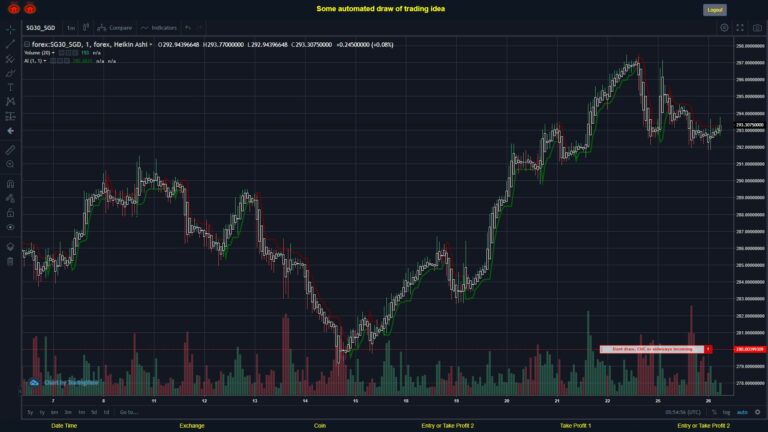Open the Go to... date picker

click(x=128, y=412)
